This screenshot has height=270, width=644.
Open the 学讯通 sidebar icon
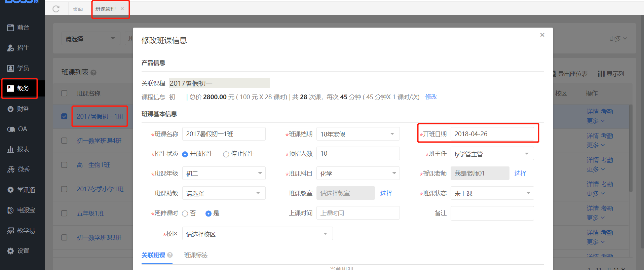tap(11, 190)
